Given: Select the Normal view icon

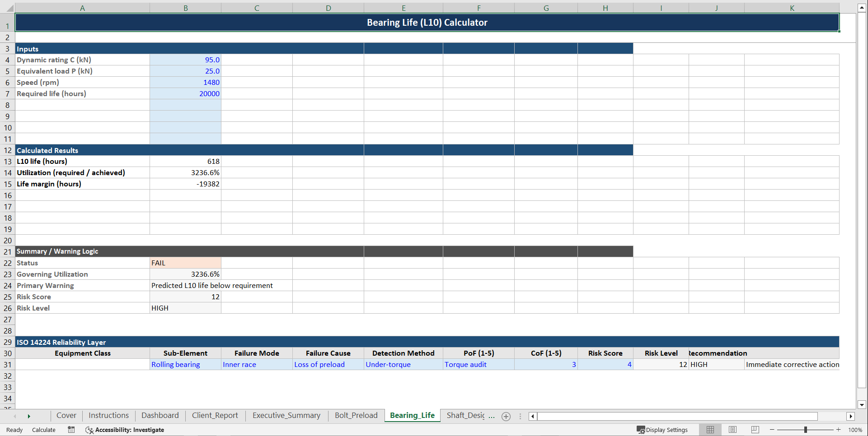Looking at the screenshot, I should coord(710,430).
